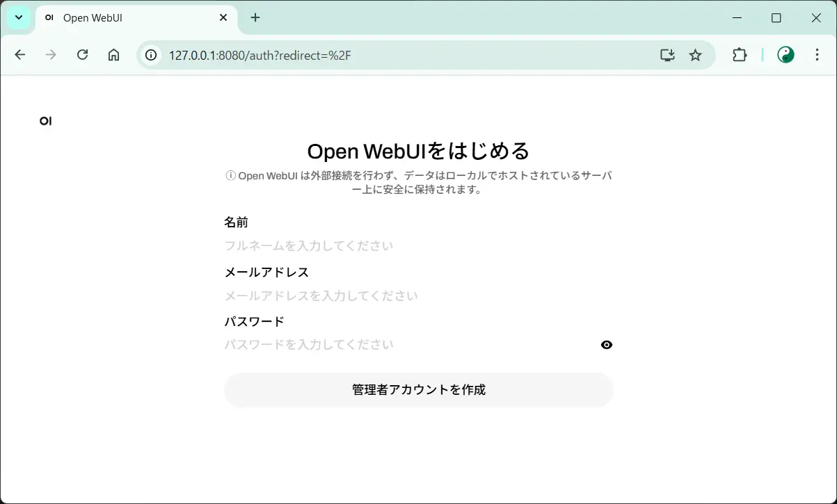The width and height of the screenshot is (837, 504).
Task: Open tab search dropdown chevron
Action: click(19, 17)
